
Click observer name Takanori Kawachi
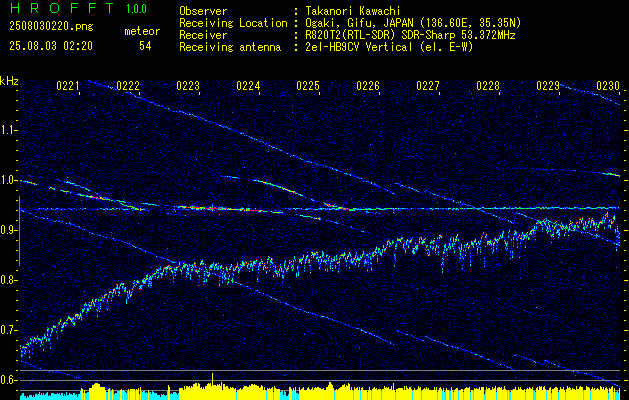[351, 11]
